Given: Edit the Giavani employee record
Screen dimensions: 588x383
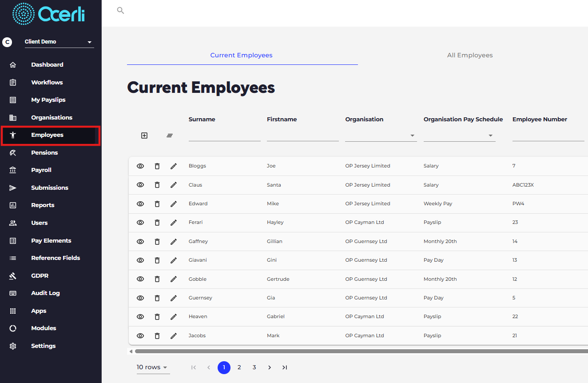Looking at the screenshot, I should tap(174, 260).
